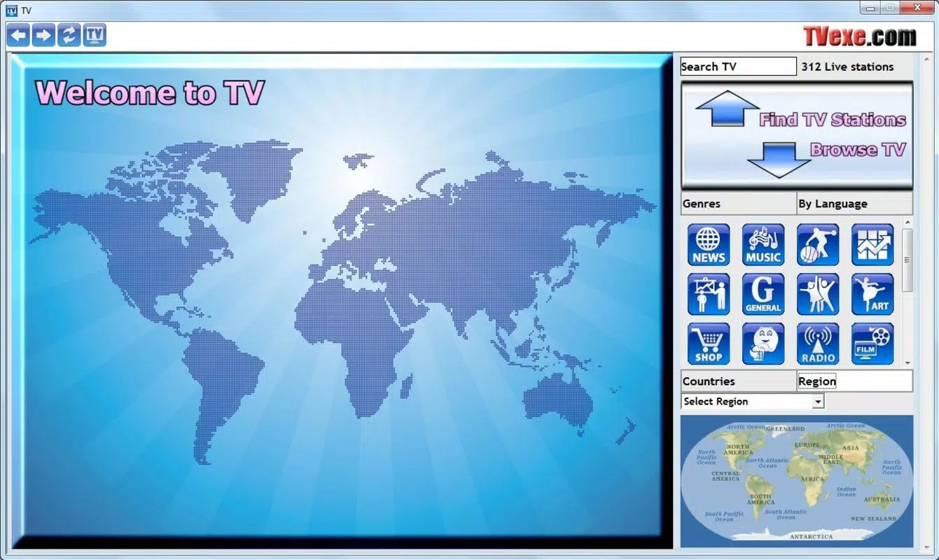Click the '312 Live stations' text
Viewport: 939px width, 560px height.
847,67
